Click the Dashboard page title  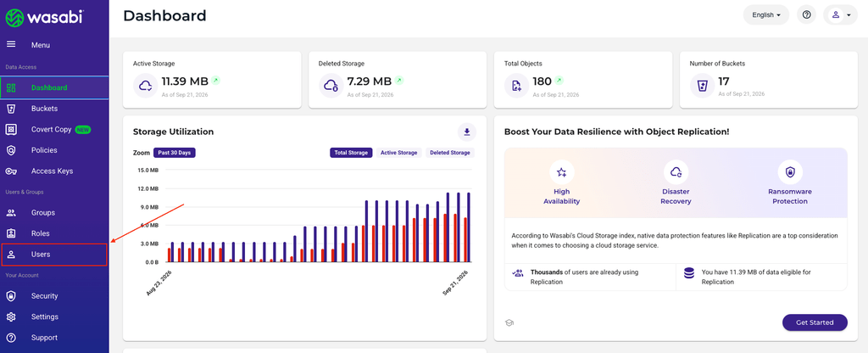click(164, 15)
